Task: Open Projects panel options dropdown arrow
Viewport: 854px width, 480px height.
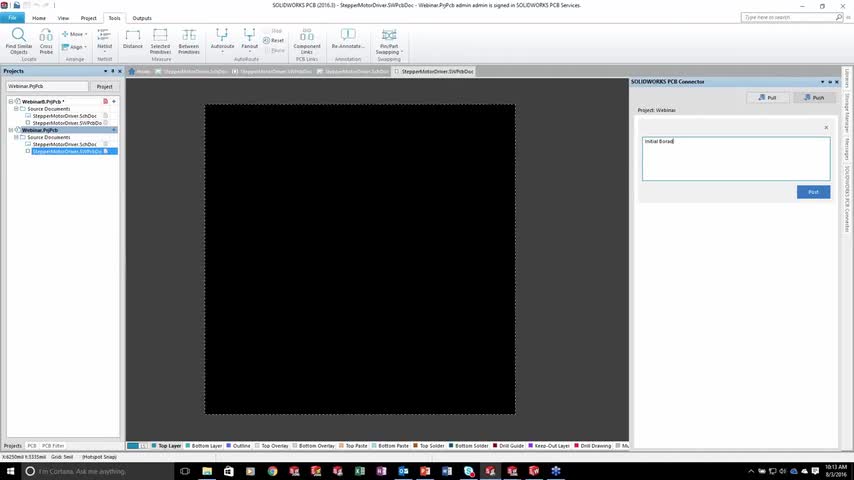Action: coord(106,71)
